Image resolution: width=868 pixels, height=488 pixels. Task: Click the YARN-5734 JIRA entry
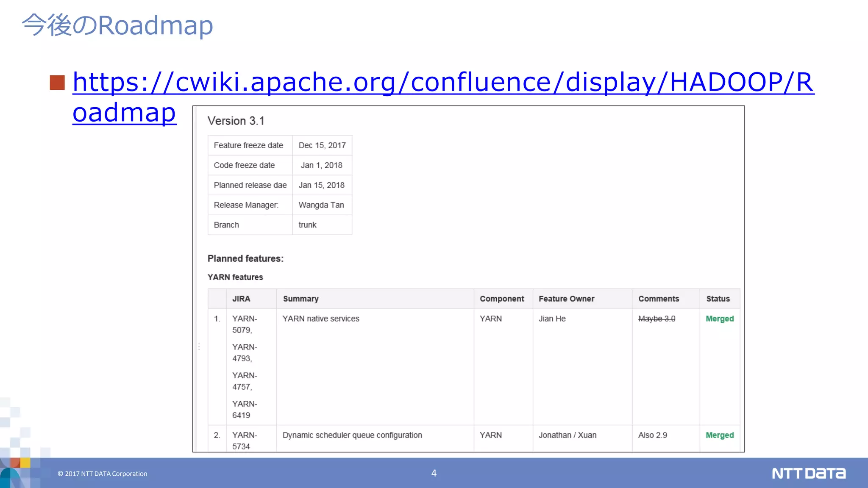coord(244,441)
